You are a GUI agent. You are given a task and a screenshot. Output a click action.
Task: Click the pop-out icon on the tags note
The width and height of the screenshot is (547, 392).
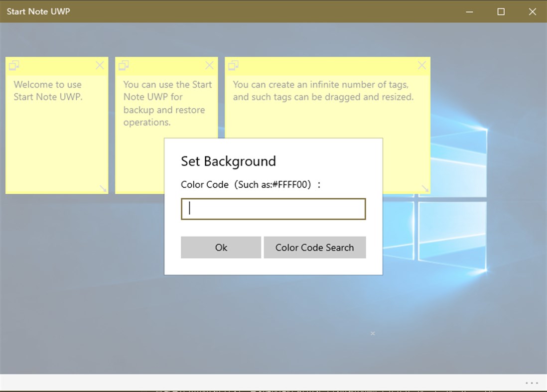click(233, 65)
